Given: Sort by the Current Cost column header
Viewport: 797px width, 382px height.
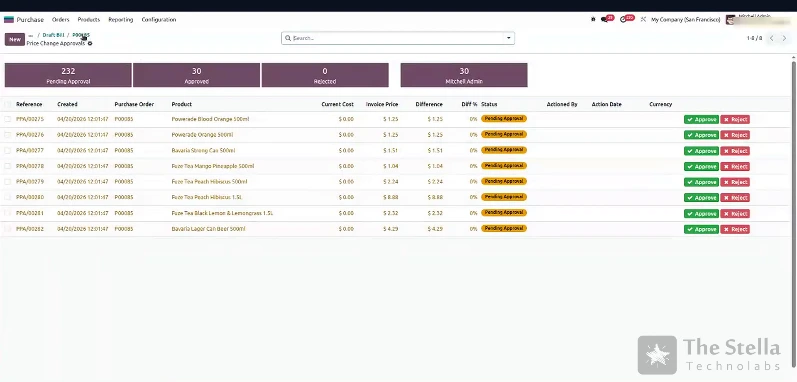Looking at the screenshot, I should pos(338,104).
